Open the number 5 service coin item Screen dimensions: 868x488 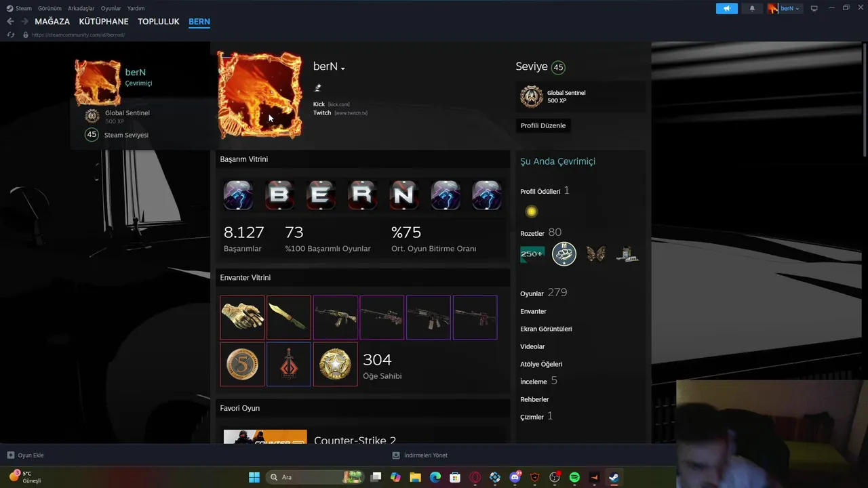[243, 364]
